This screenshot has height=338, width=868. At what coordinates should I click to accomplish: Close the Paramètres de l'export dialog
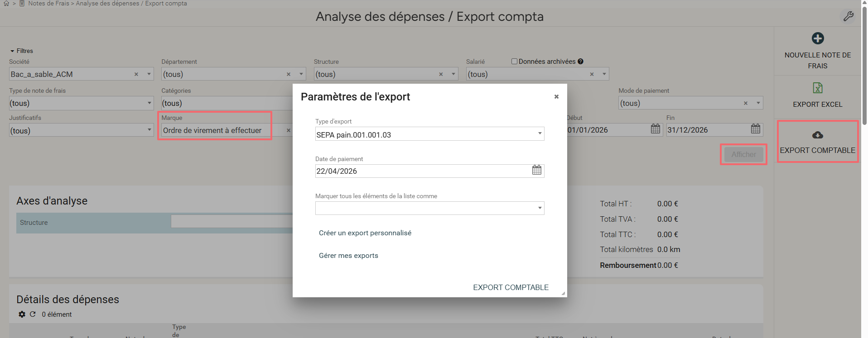(x=556, y=96)
